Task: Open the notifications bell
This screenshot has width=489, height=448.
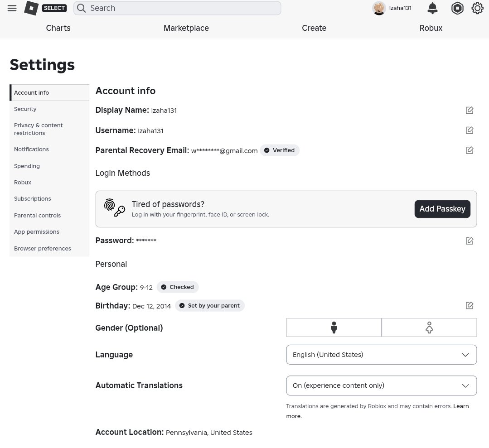Action: [432, 8]
